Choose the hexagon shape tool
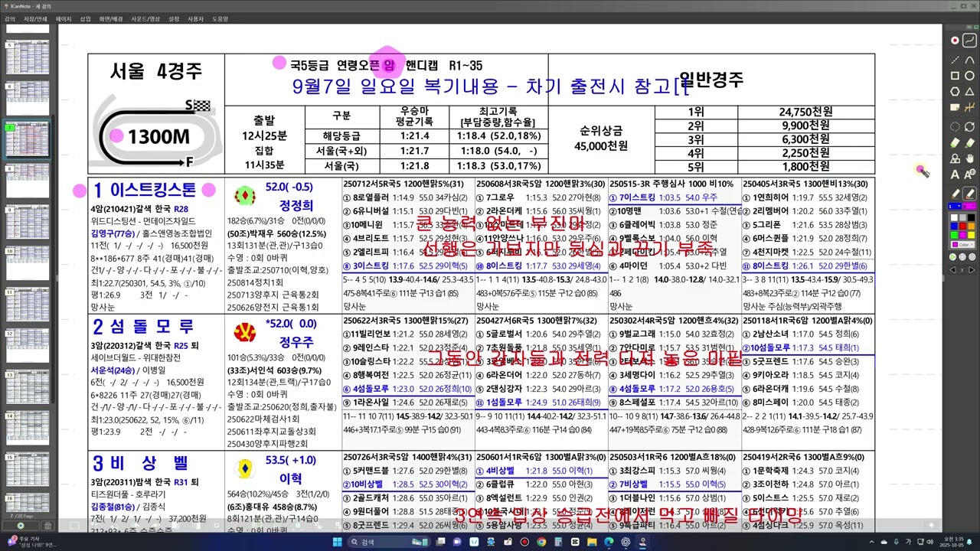 click(x=955, y=91)
